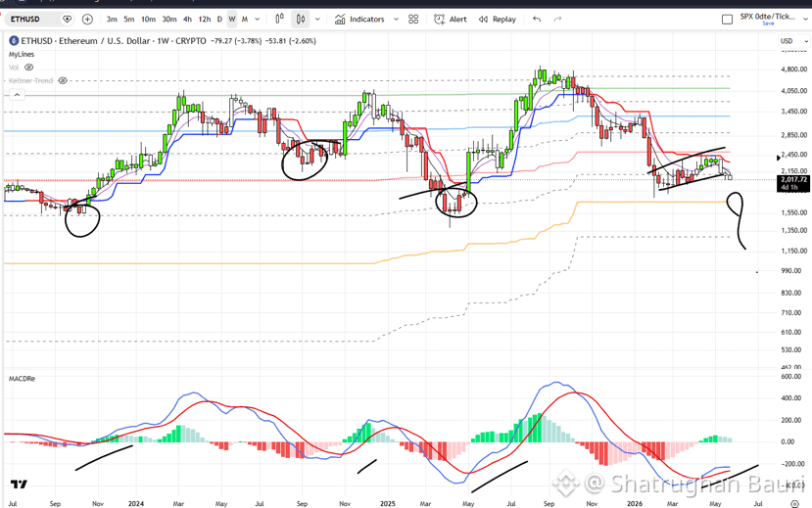812x508 pixels.
Task: Click the 400.00 MACD scale label
Action: point(793,397)
